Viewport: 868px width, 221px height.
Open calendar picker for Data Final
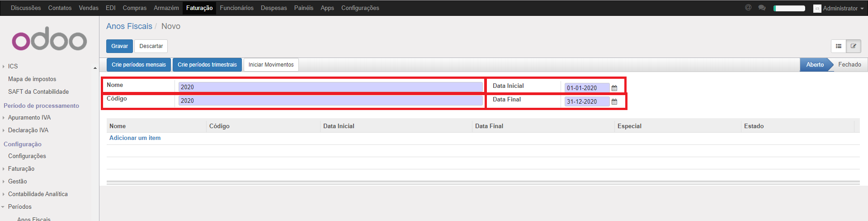(x=614, y=102)
